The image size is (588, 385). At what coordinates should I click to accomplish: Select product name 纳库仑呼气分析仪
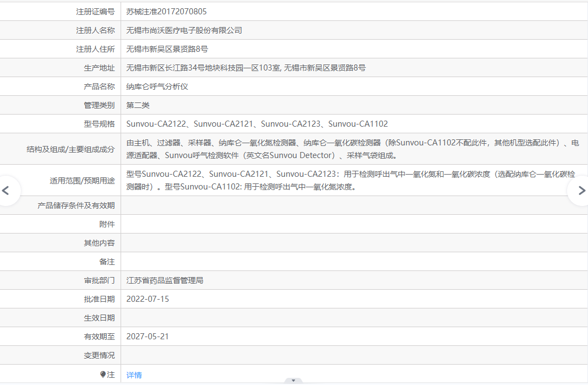tap(157, 86)
